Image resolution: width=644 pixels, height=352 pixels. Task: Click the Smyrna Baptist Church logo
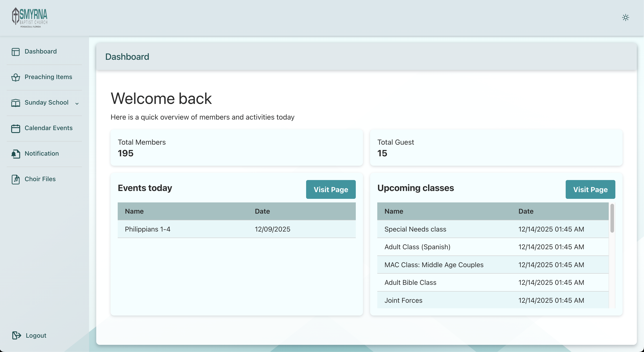coord(30,17)
